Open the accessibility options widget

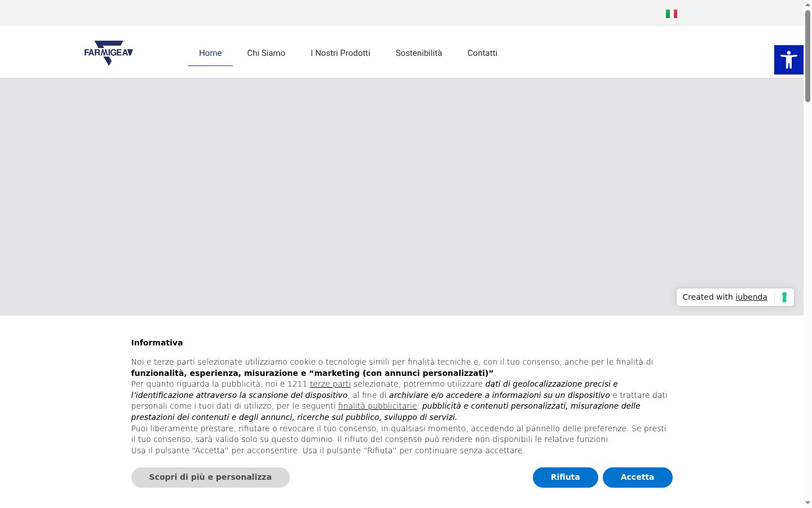pos(789,60)
